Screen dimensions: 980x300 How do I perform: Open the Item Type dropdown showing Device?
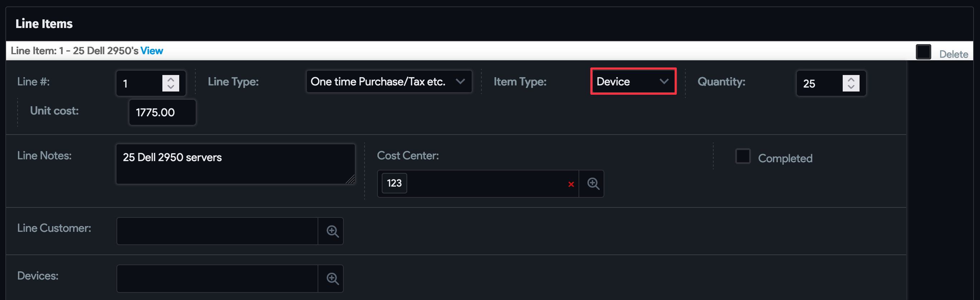(633, 81)
